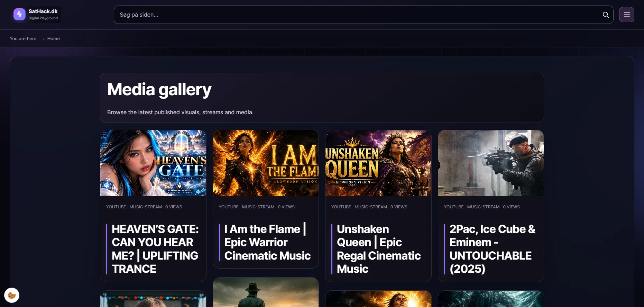Open the Heaven's Gate video thumbnail
644x307 pixels.
(x=153, y=163)
